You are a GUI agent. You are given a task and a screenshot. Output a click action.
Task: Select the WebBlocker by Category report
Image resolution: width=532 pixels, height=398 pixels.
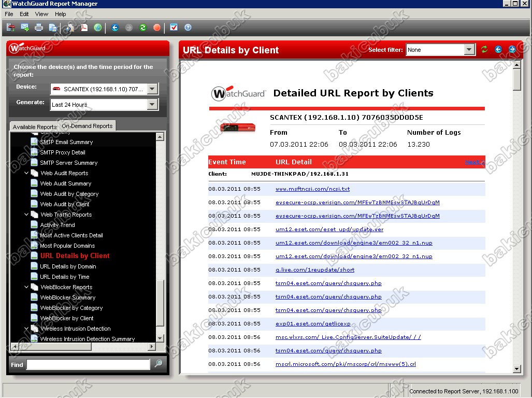coord(71,308)
